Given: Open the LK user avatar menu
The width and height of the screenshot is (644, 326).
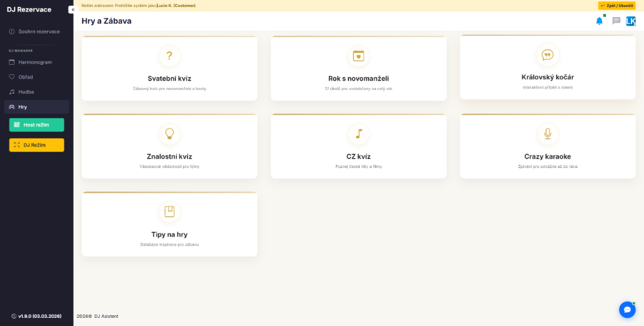Looking at the screenshot, I should point(630,21).
